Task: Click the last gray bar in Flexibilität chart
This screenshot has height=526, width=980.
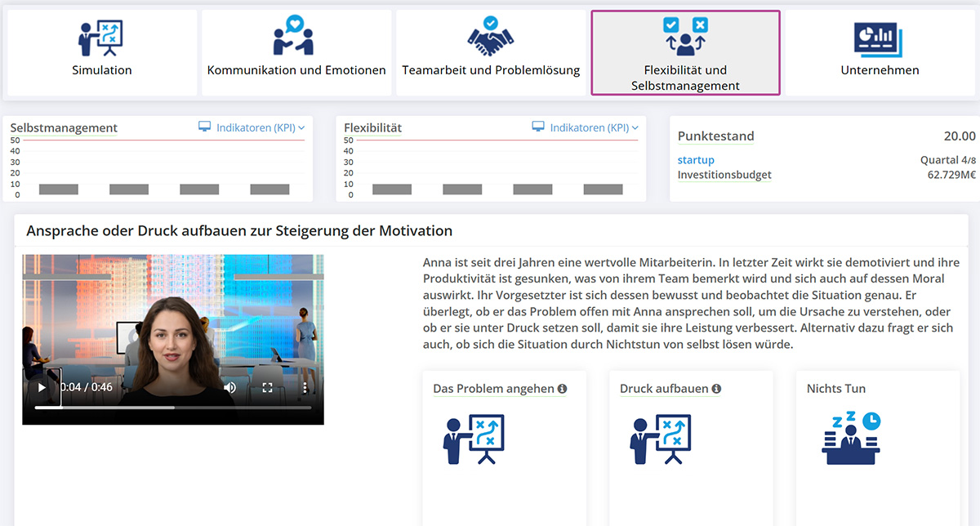Action: click(x=604, y=189)
